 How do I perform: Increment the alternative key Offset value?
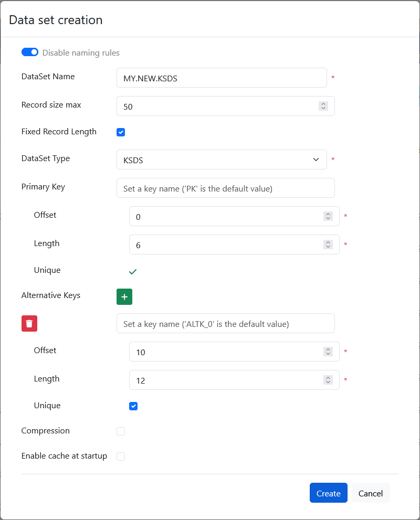(x=328, y=349)
